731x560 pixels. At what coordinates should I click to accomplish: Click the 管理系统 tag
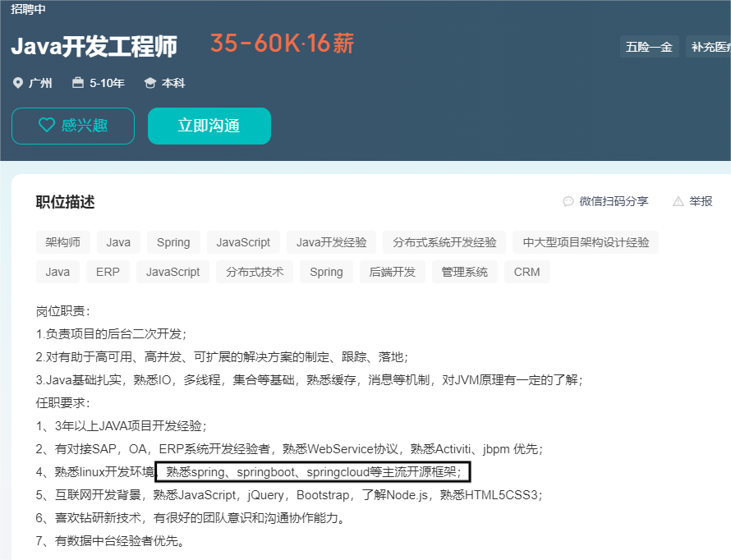pos(465,272)
